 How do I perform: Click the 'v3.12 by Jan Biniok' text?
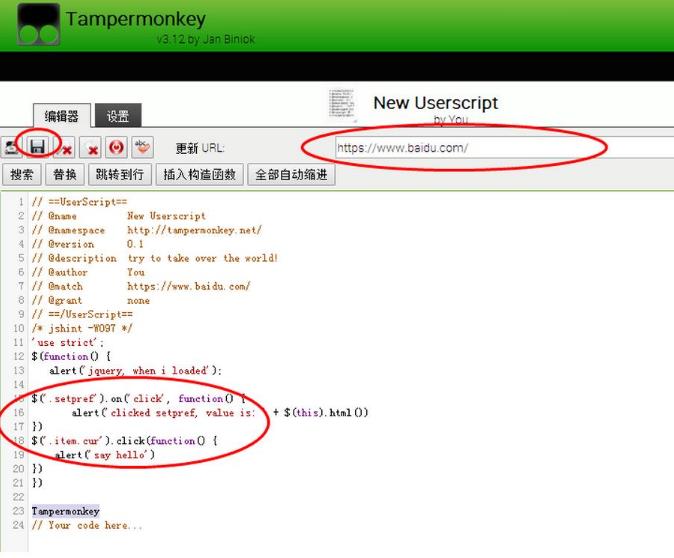click(x=205, y=39)
